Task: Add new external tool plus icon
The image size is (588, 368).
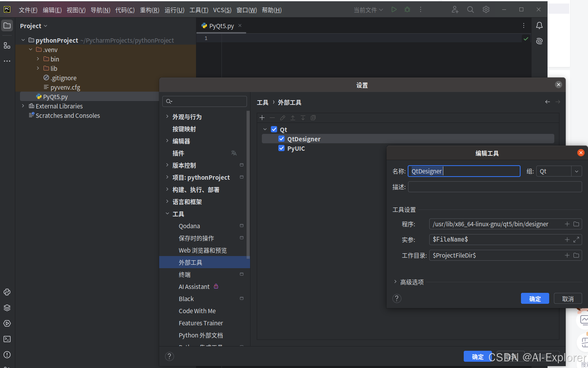Action: (x=262, y=118)
